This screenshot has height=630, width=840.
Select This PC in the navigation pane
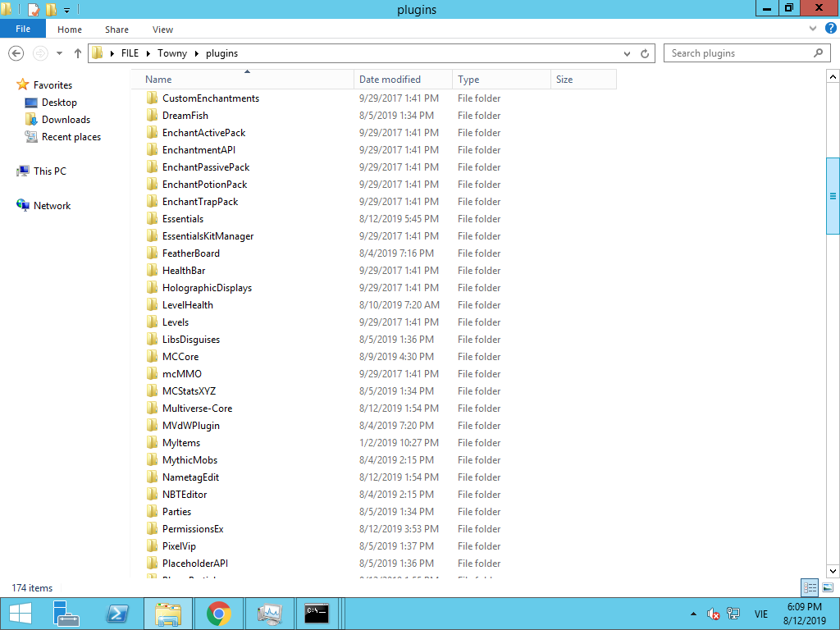pyautogui.click(x=50, y=171)
